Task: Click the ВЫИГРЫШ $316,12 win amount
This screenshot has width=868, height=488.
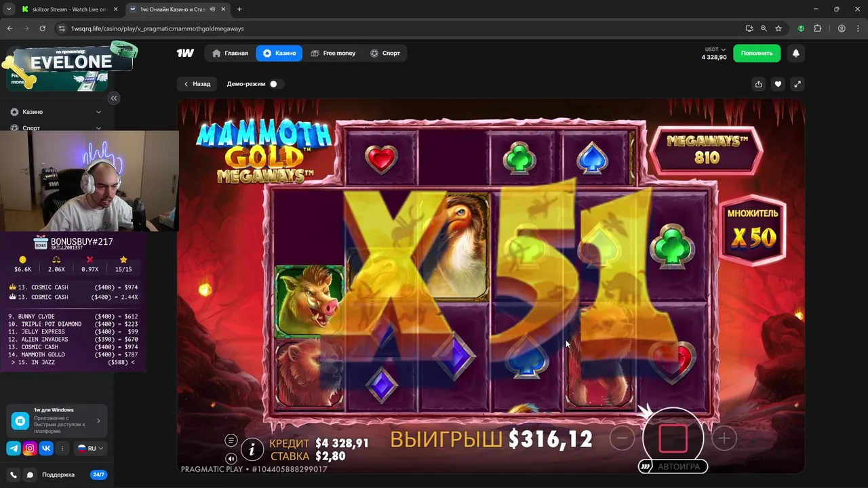Action: click(x=491, y=439)
